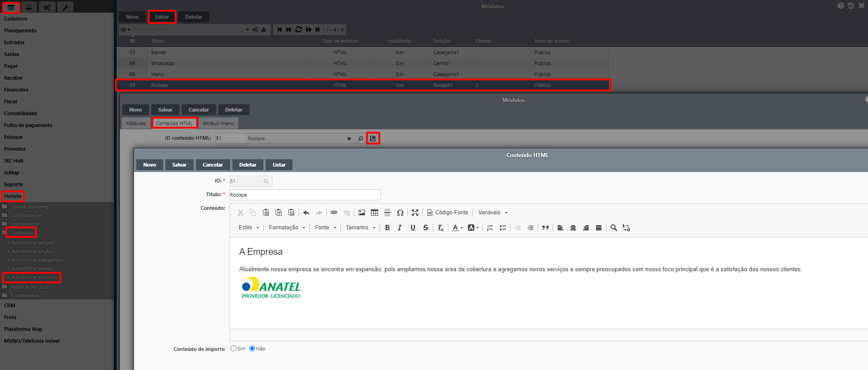Apply italic formatting
The image size is (868, 370).
400,228
